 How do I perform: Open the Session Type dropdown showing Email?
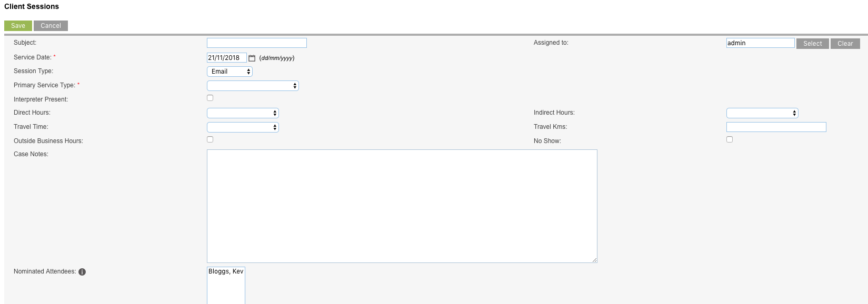(x=230, y=72)
